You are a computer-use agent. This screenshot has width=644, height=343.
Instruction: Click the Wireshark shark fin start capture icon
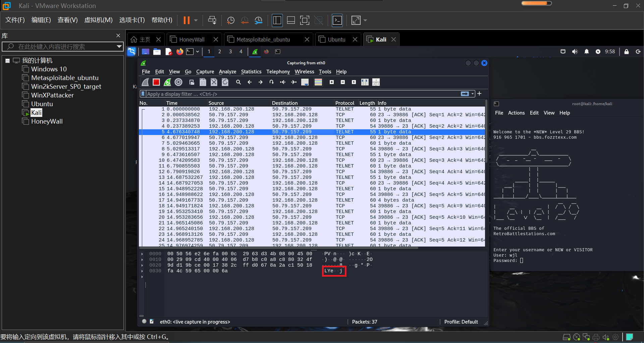pyautogui.click(x=145, y=82)
